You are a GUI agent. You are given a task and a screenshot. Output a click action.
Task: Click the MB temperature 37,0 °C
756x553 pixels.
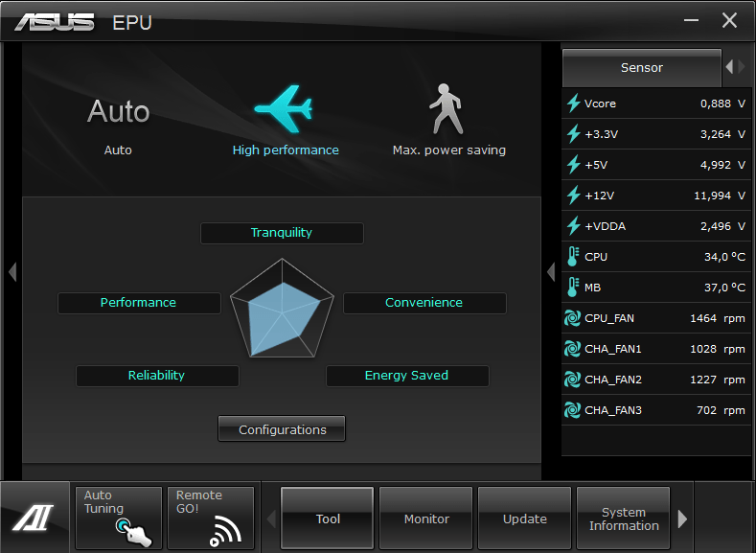(724, 288)
